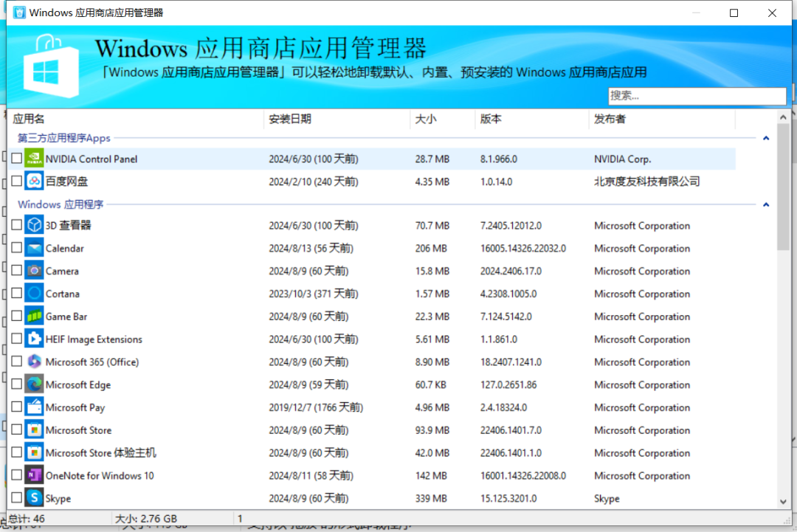The image size is (797, 532).
Task: Click the 60.7 KB size cell
Action: pos(430,384)
